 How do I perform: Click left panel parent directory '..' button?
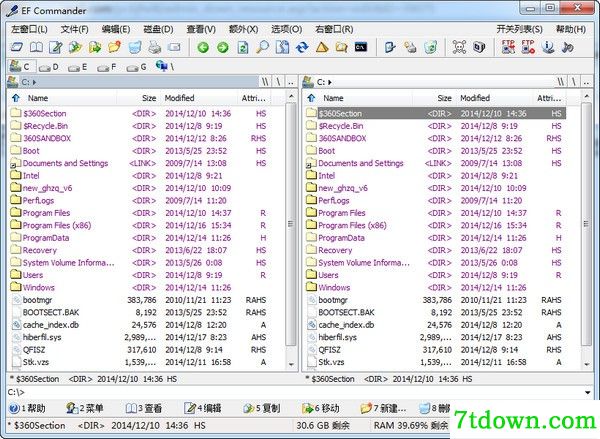coord(291,82)
